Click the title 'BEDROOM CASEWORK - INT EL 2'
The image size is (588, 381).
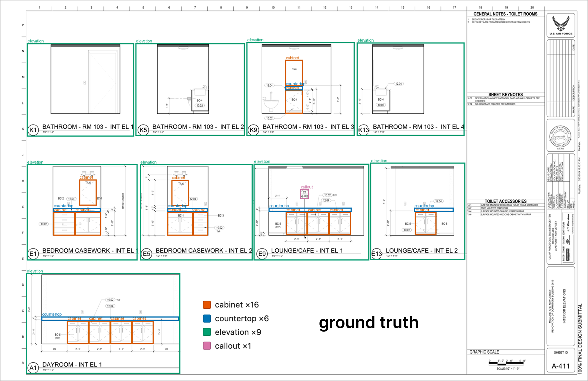(x=204, y=251)
